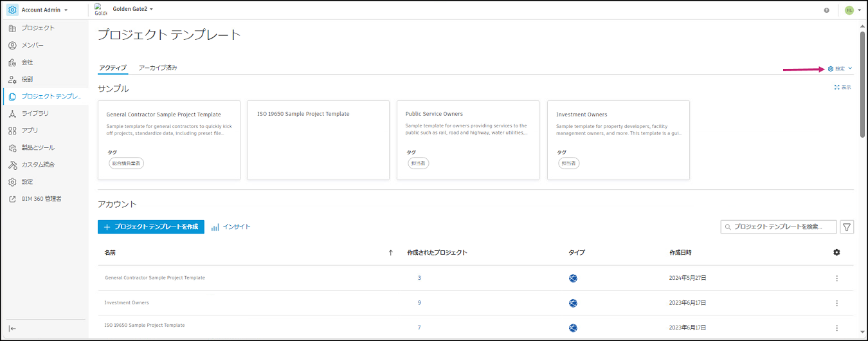Click the 担当者 tag on Public Service Owners

click(x=419, y=163)
